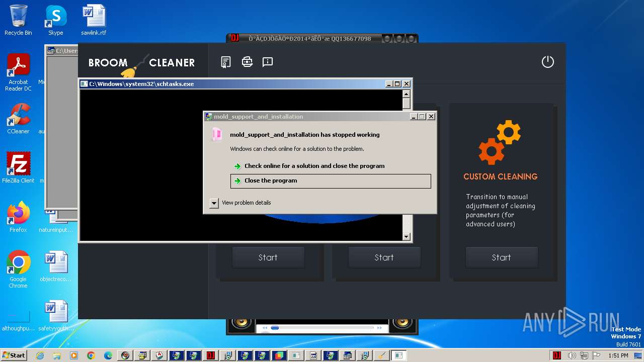Open the Windows Start menu
Image resolution: width=644 pixels, height=362 pixels.
[x=14, y=355]
